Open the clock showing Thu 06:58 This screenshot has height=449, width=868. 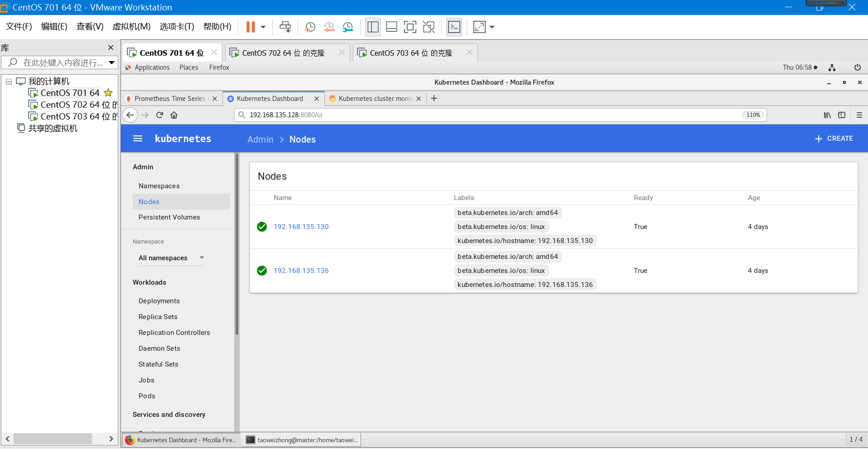[x=800, y=67]
